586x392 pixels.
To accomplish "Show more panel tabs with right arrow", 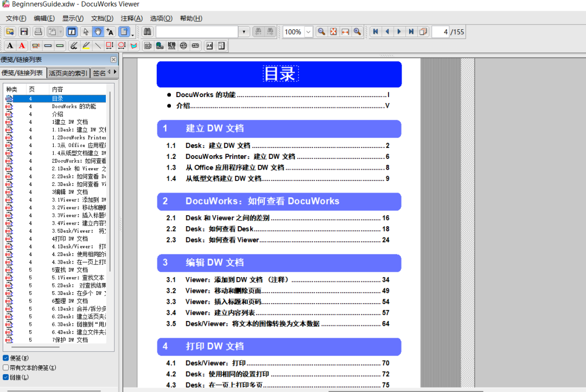I will [115, 72].
